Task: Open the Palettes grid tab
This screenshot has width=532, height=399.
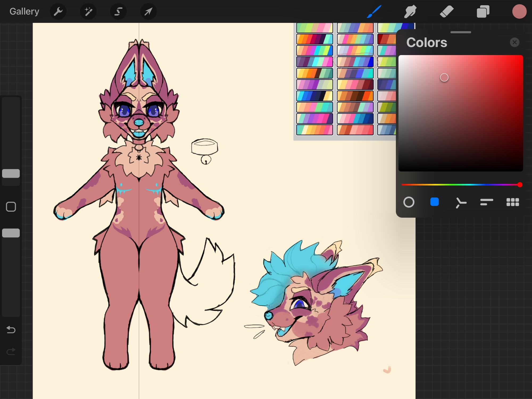Action: [x=513, y=202]
